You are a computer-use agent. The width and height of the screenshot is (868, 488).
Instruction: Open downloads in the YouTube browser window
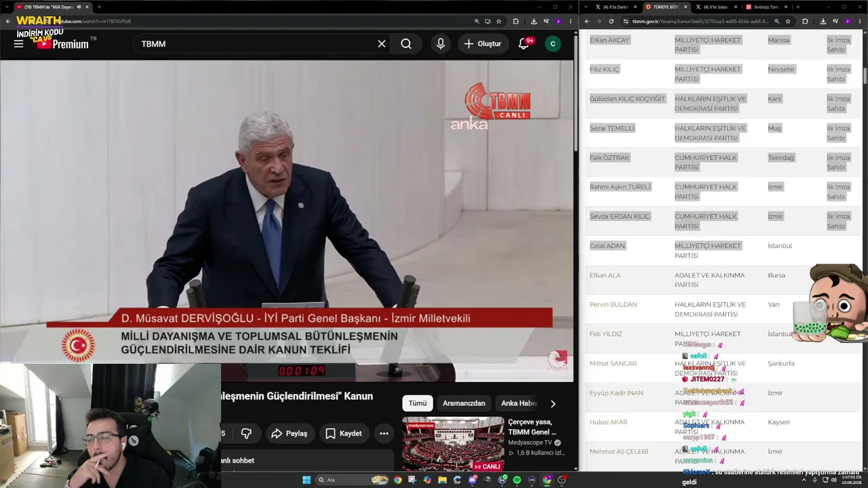[x=534, y=21]
